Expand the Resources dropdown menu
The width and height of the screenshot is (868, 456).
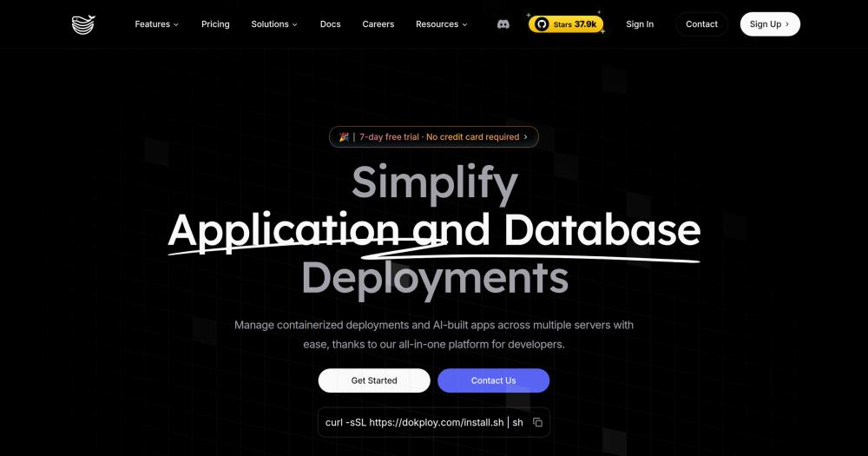coord(441,24)
